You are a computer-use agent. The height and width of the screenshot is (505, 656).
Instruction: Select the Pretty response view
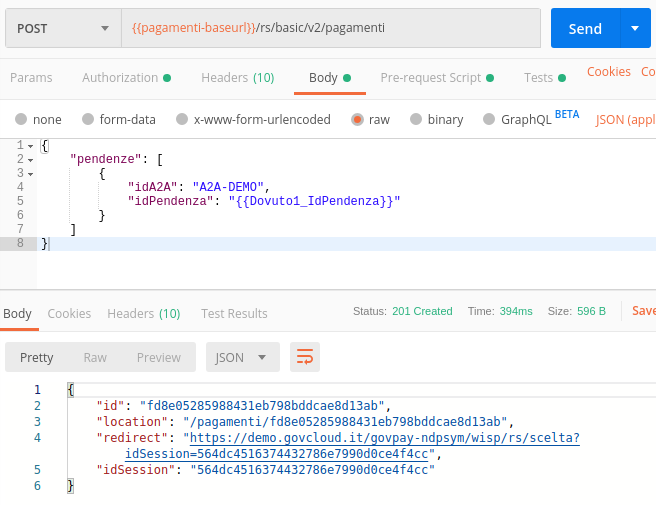click(x=37, y=357)
